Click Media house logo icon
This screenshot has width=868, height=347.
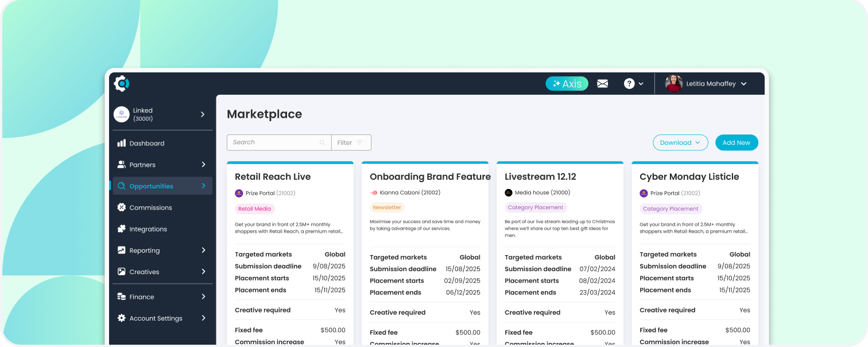point(508,192)
